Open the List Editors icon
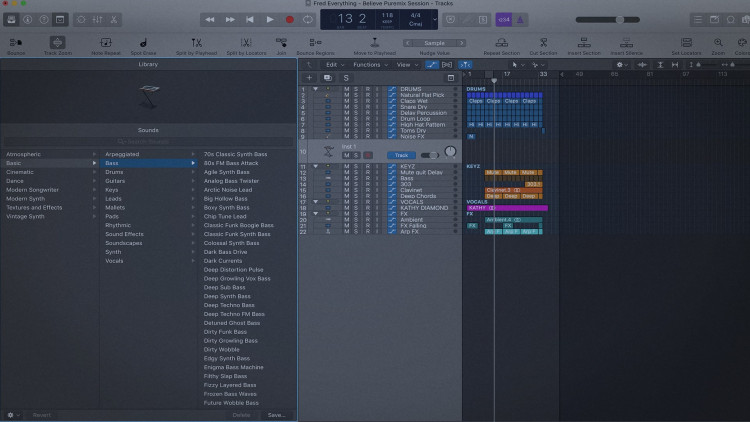The image size is (750, 422). 698,20
